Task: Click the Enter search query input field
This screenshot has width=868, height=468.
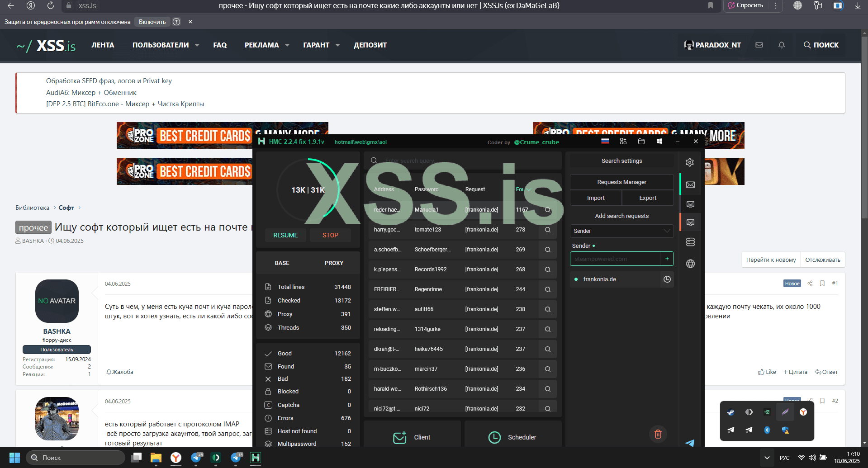Action: pyautogui.click(x=461, y=161)
